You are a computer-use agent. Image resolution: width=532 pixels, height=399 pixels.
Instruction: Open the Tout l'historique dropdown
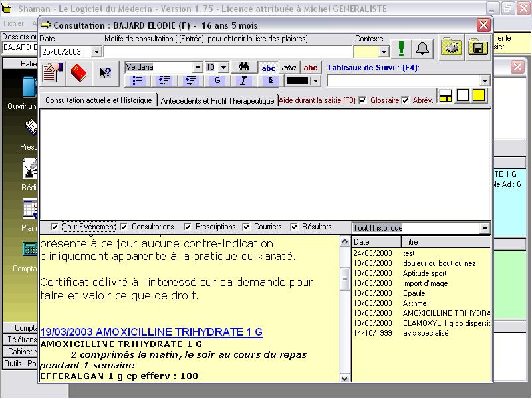click(485, 228)
